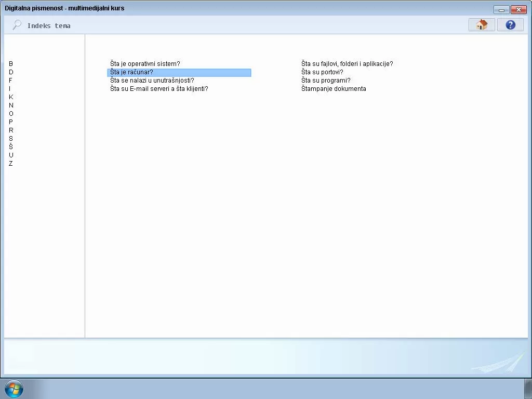
Task: Open topic 'Šta je operativni sistem?'
Action: coord(145,64)
